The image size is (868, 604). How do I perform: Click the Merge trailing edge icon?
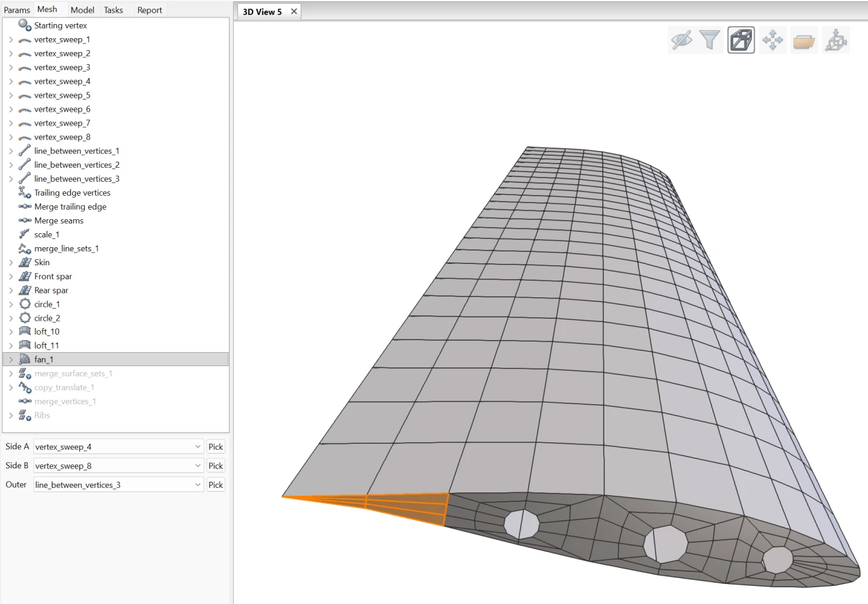[25, 206]
